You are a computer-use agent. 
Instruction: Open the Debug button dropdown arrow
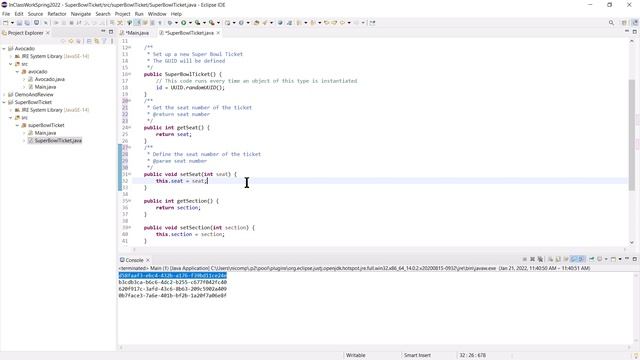(176, 23)
